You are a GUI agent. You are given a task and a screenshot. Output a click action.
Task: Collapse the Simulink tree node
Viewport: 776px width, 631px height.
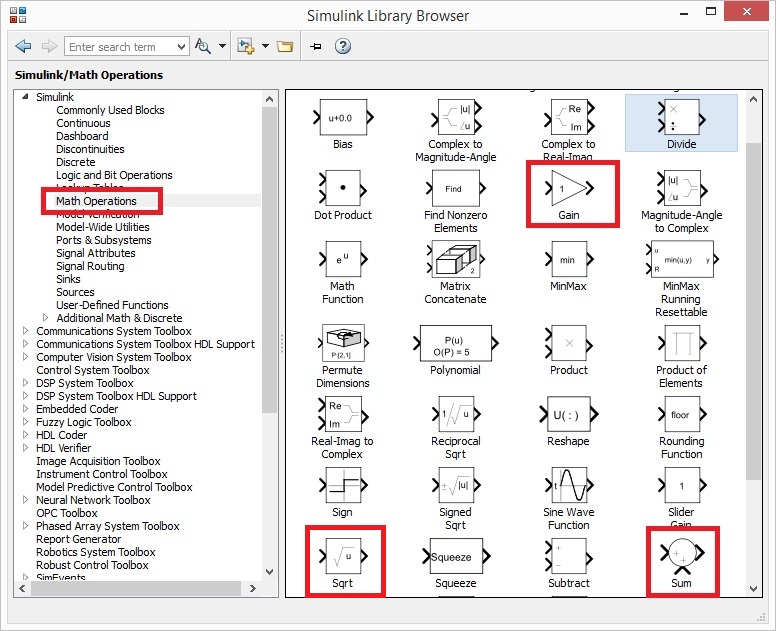coord(25,97)
